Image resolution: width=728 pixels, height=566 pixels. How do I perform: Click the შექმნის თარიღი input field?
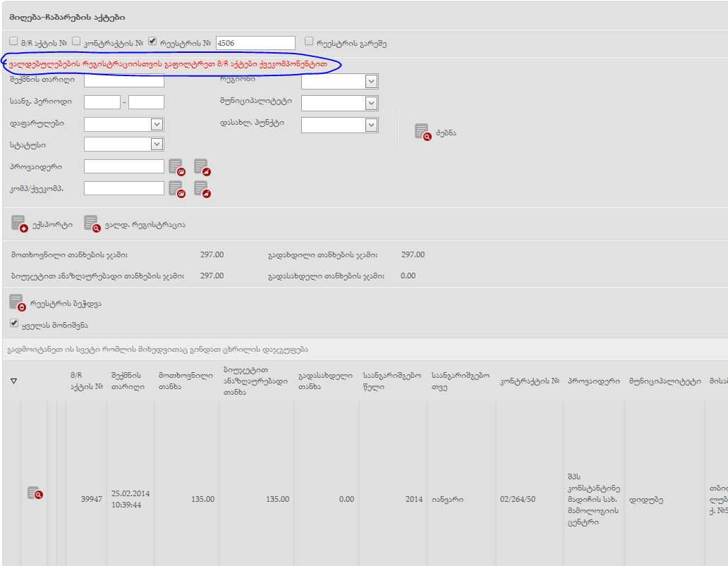123,80
